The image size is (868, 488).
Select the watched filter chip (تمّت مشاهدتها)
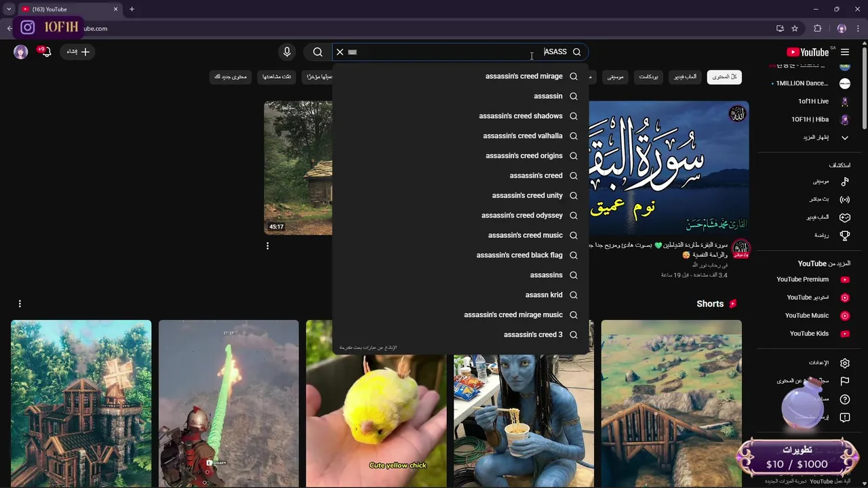coord(277,77)
